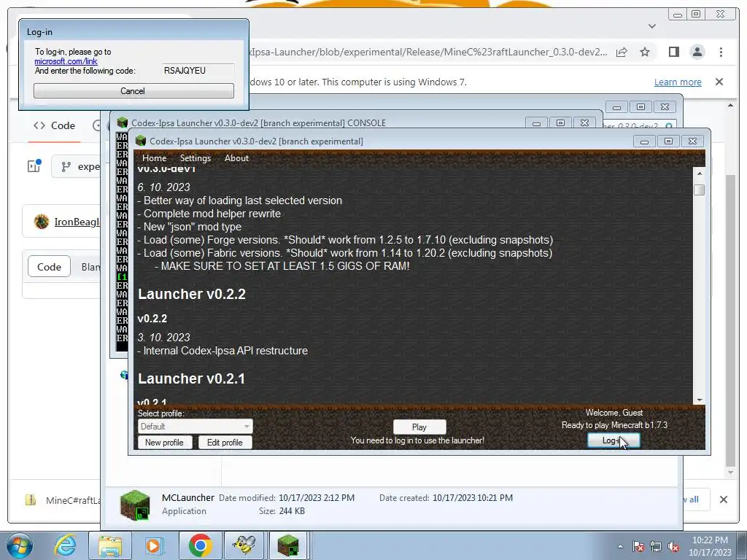Cancel the Log-in dialog

[133, 91]
